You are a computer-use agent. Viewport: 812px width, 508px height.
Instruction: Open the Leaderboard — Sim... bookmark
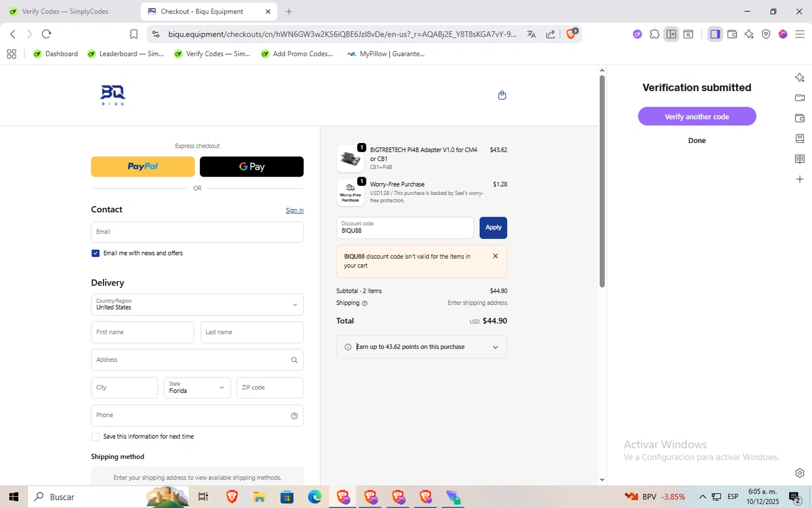(126, 54)
